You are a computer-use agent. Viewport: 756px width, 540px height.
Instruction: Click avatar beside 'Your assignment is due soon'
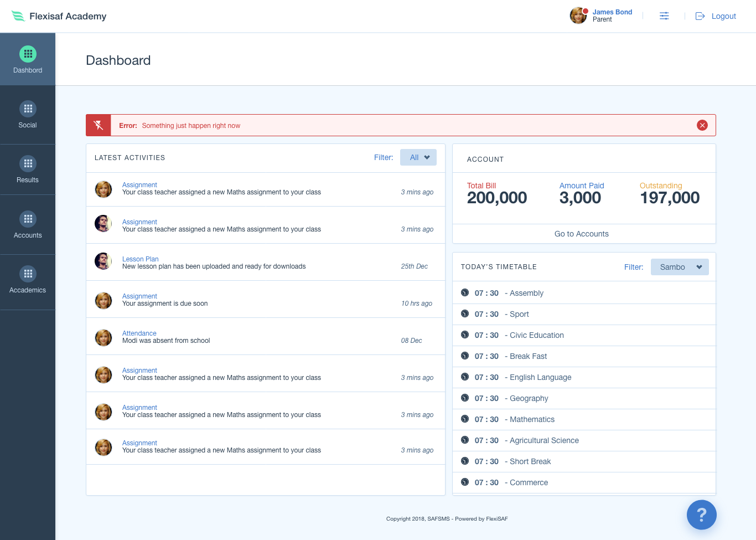[103, 300]
